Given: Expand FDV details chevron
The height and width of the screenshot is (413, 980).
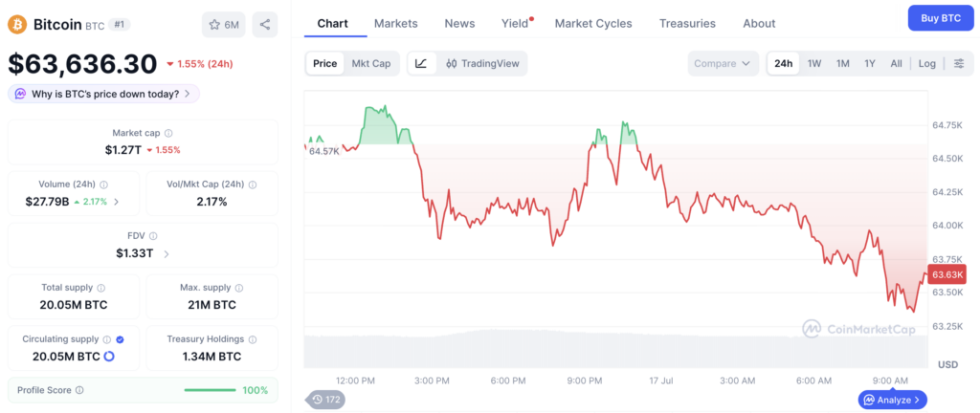Looking at the screenshot, I should pyautogui.click(x=166, y=254).
